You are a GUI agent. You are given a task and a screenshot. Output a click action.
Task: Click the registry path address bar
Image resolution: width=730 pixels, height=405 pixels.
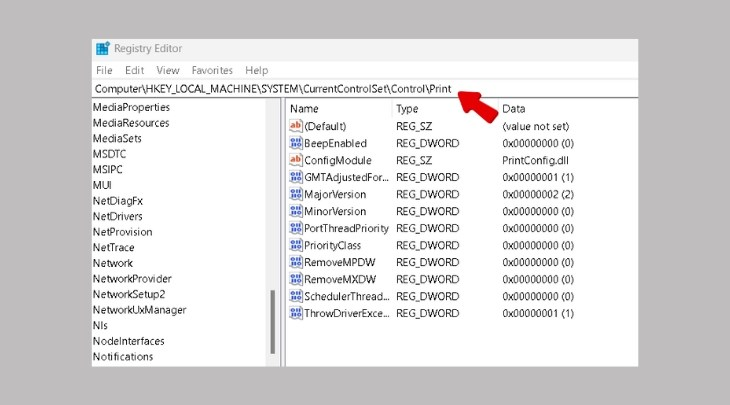tap(300, 89)
